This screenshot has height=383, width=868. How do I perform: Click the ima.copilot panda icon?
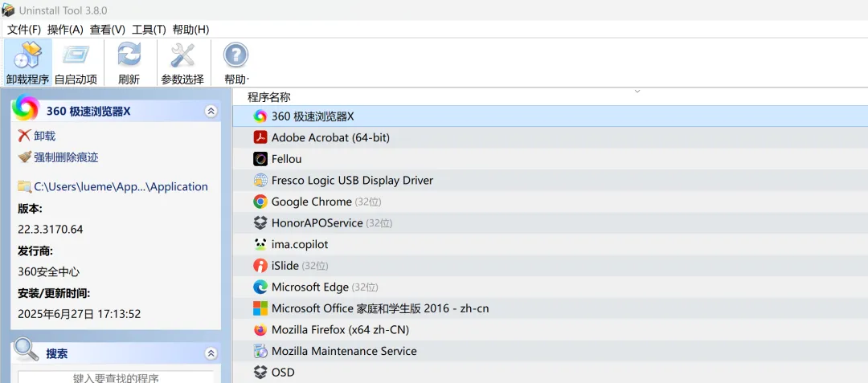pyautogui.click(x=260, y=244)
